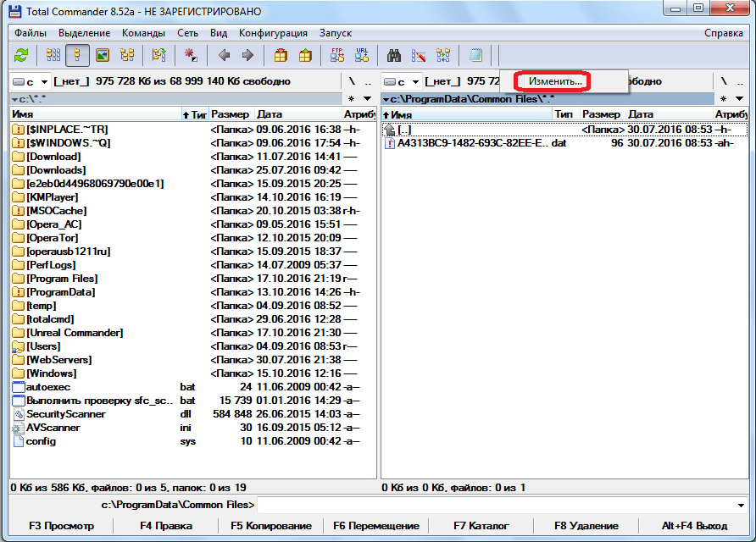This screenshot has width=756, height=542.
Task: Switch to thumbnail view via toolbar icon
Action: 103,56
